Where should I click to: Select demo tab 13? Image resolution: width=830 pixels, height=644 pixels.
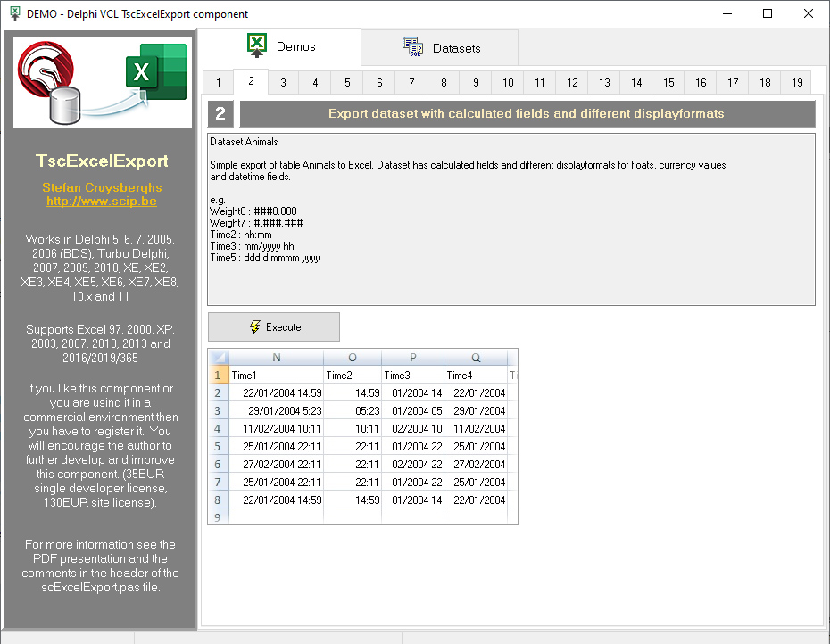(604, 83)
